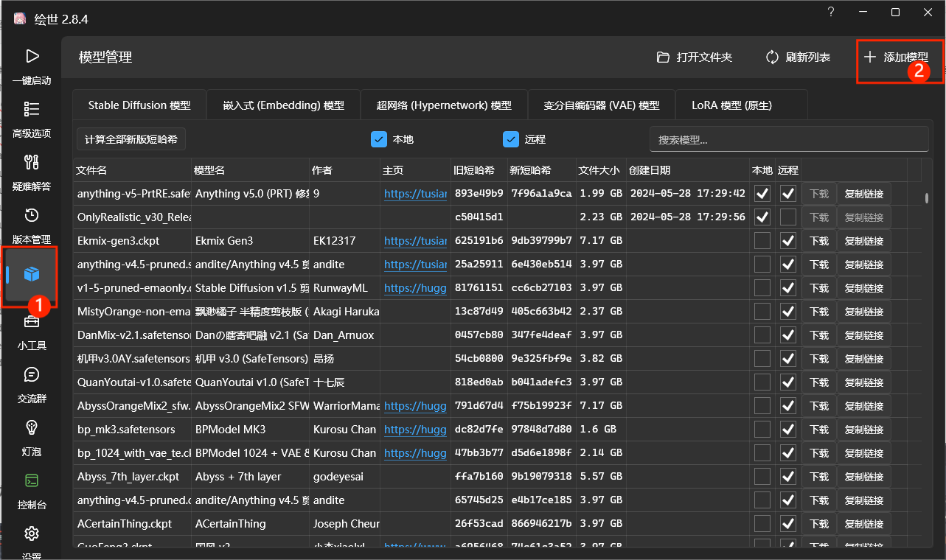Open homepage link for bp_mk3.safetensors row
The image size is (946, 560).
(415, 430)
